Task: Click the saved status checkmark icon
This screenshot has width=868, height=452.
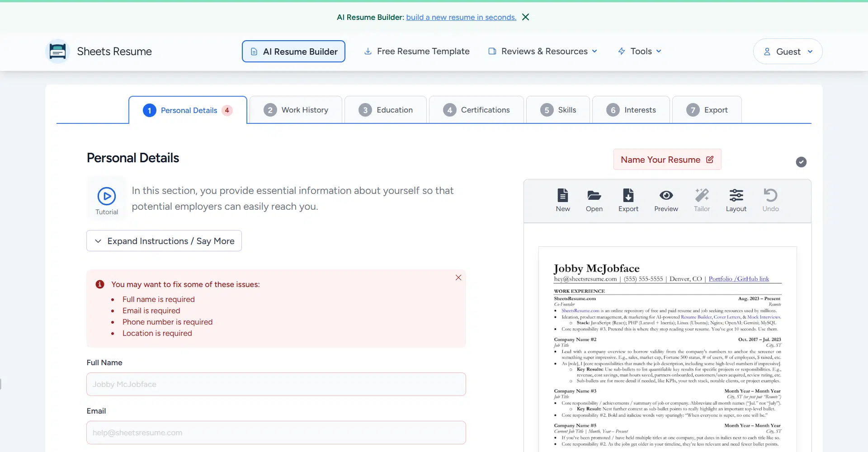Action: click(801, 162)
